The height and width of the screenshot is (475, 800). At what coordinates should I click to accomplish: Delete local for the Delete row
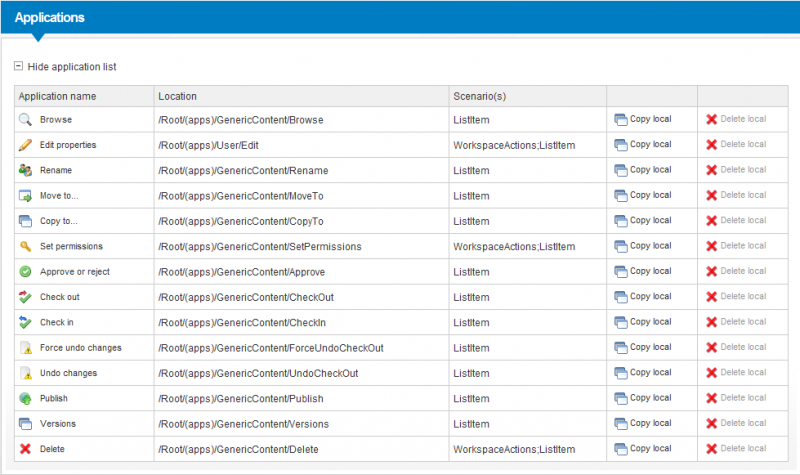pos(736,448)
